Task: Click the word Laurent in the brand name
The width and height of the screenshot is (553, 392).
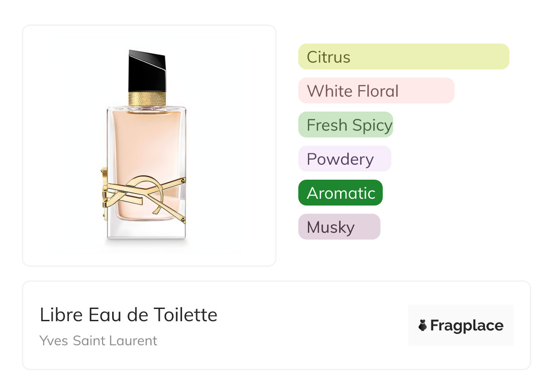Action: (136, 341)
